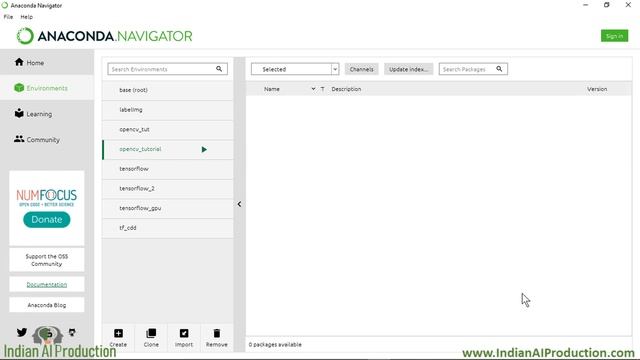Select the Environments cube icon
Image resolution: width=640 pixels, height=360 pixels.
coord(19,88)
